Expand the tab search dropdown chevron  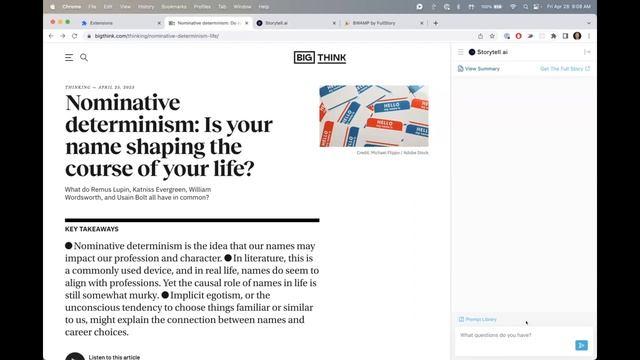[589, 23]
